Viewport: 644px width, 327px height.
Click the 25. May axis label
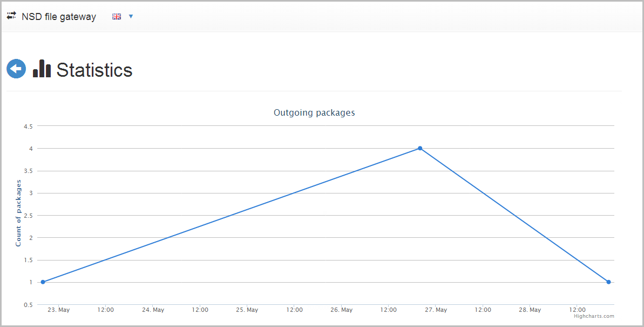point(247,310)
